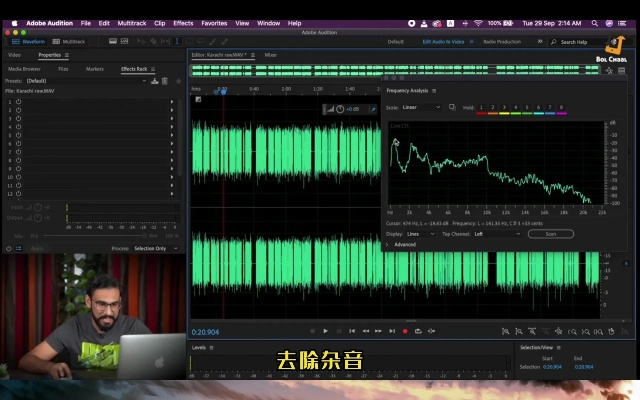Open Process Selection Only dropdown
The height and width of the screenshot is (400, 640).
[x=156, y=248]
